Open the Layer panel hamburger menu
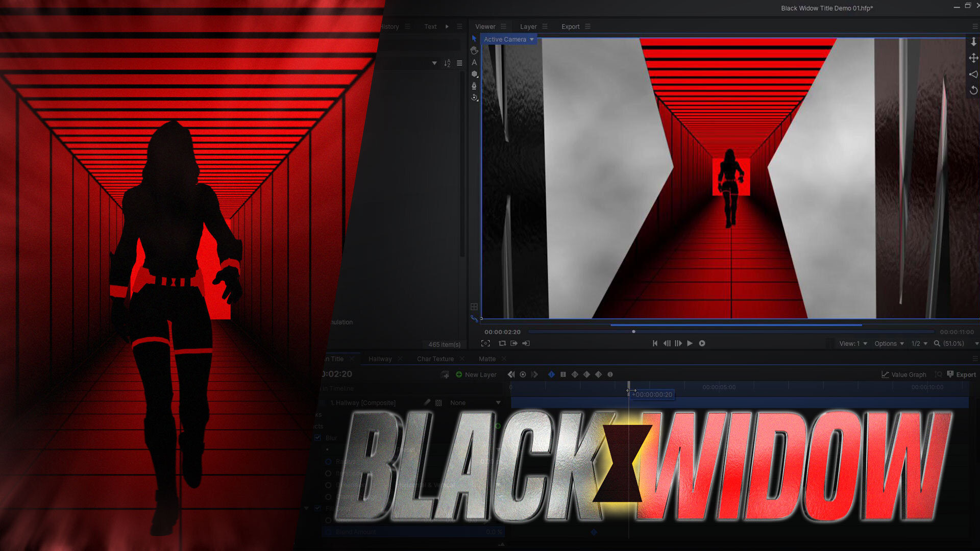Viewport: 980px width, 551px height. click(x=545, y=27)
